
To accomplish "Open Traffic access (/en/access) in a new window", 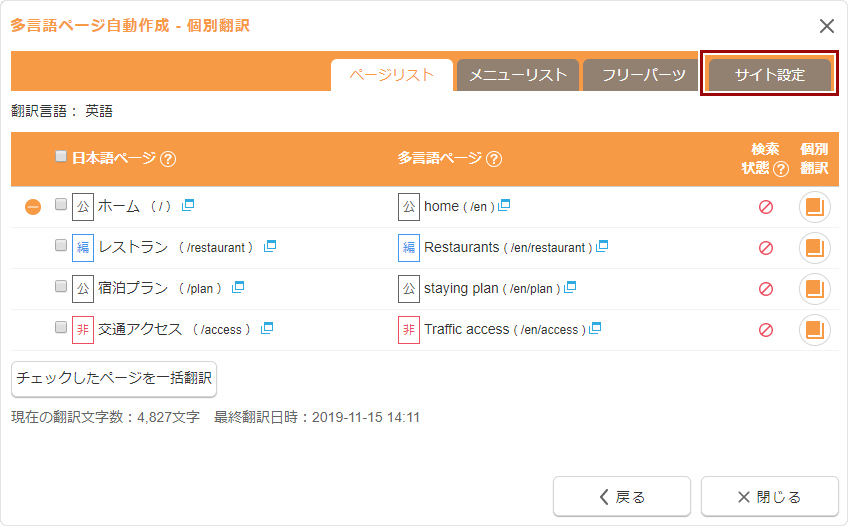I will tap(595, 328).
